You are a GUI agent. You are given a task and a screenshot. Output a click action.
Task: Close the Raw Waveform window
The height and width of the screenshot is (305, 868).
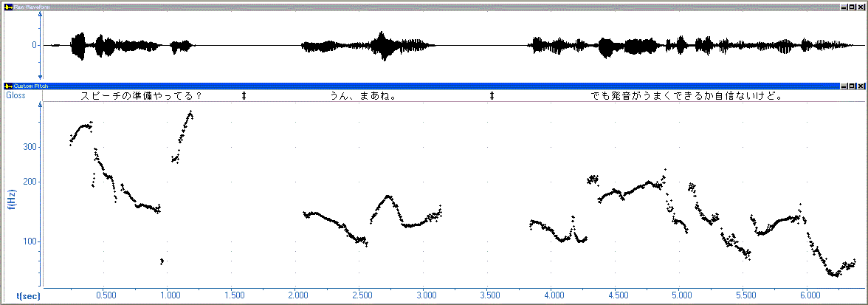pos(861,7)
